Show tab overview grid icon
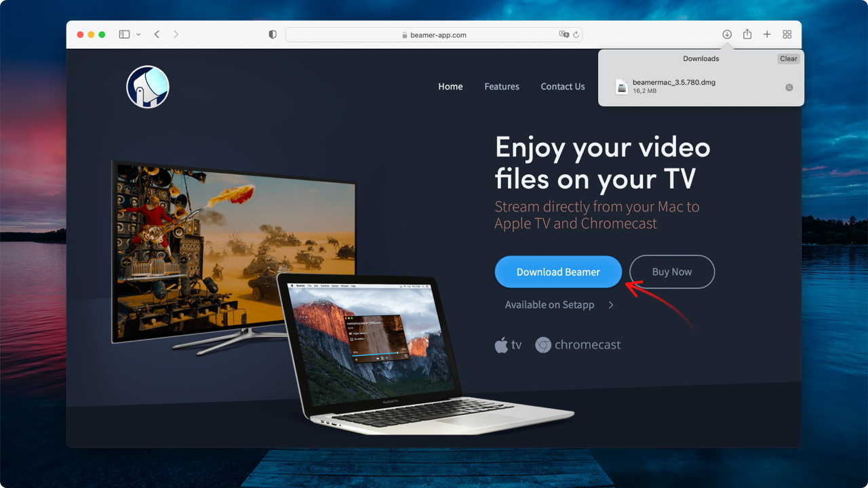Image resolution: width=868 pixels, height=488 pixels. click(787, 35)
